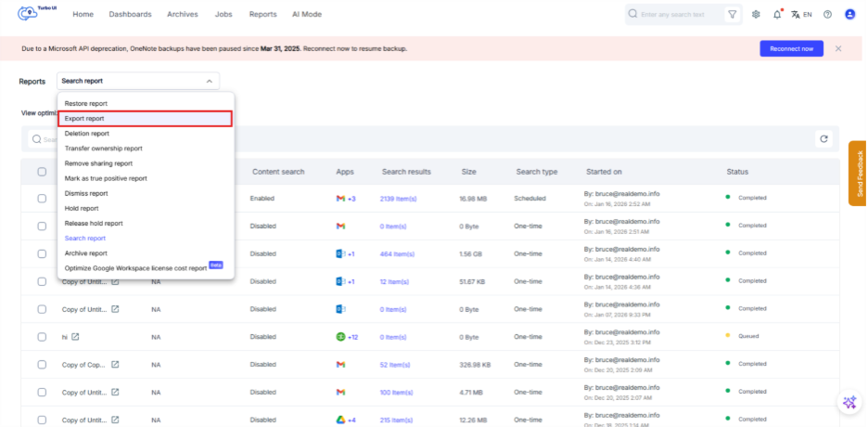Open the user profile avatar
868x427 pixels.
[849, 15]
